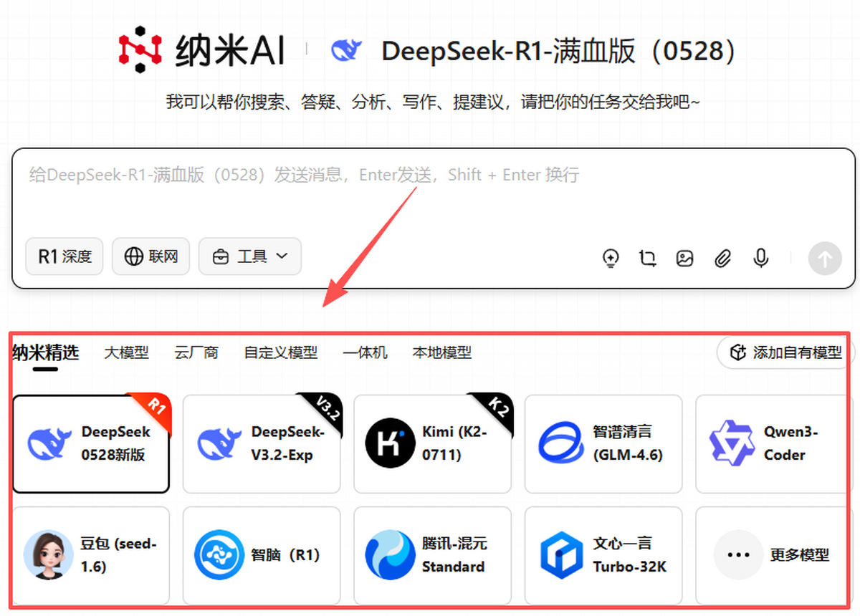This screenshot has height=616, width=860.
Task: Select the 智谱清言 (GLM-4.6) model card
Action: pyautogui.click(x=603, y=443)
